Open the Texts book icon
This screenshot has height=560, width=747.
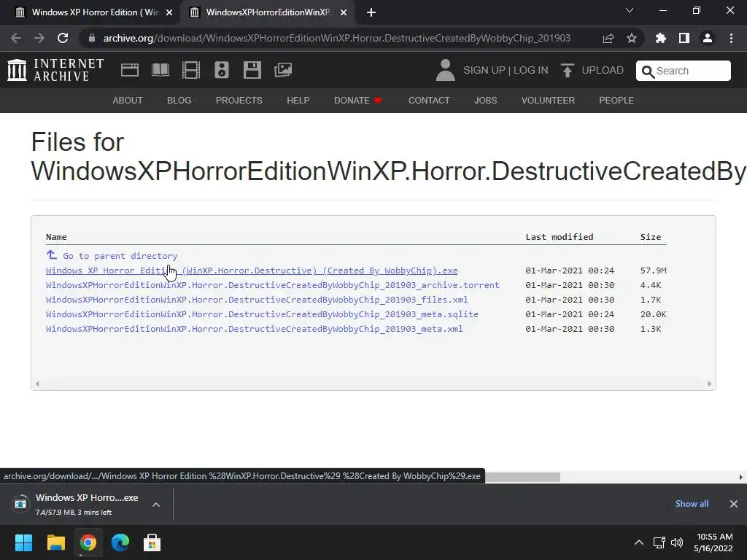[160, 70]
